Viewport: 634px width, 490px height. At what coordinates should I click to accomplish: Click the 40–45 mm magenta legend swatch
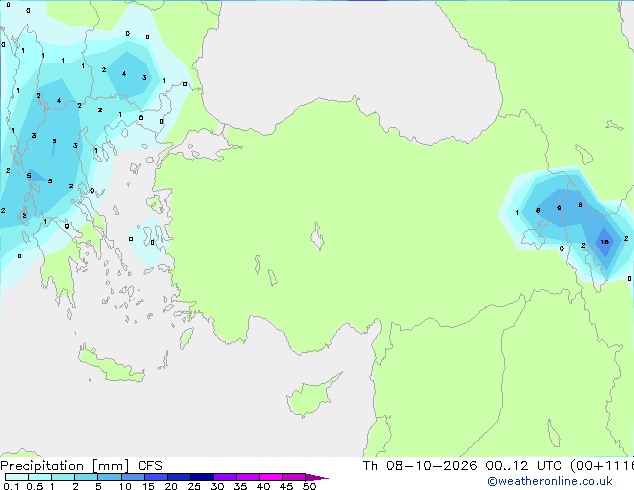tap(271, 477)
